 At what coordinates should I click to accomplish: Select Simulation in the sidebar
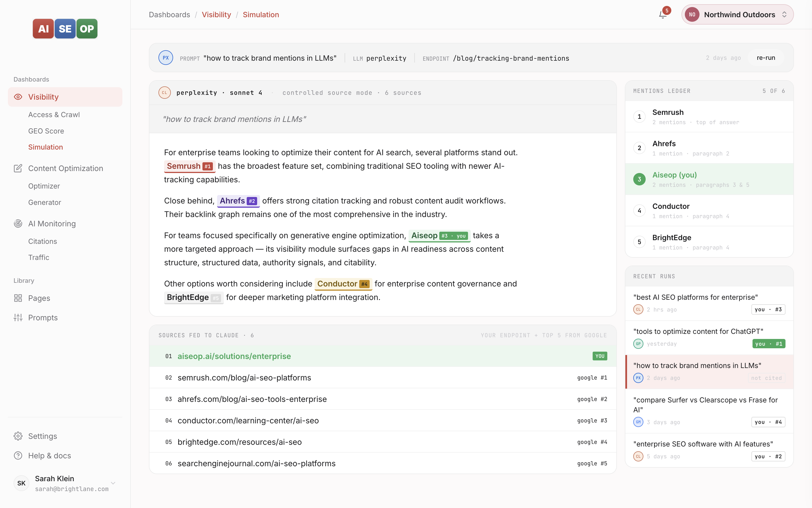coord(46,147)
